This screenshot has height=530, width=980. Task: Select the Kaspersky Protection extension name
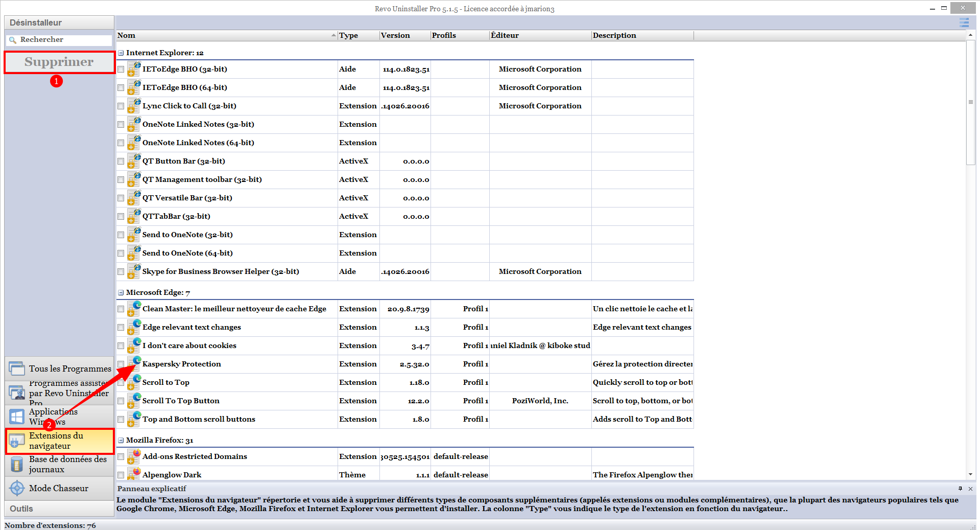pyautogui.click(x=182, y=364)
